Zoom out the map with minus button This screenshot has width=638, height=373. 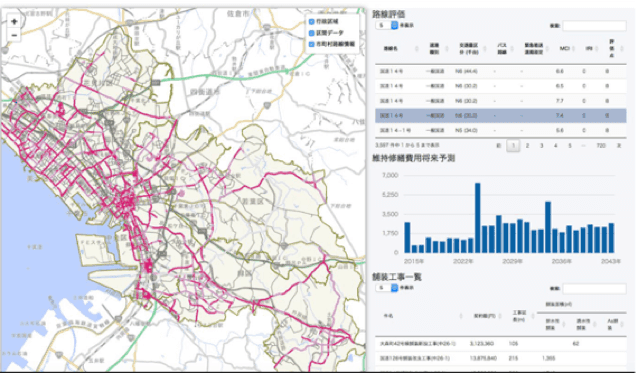point(14,35)
